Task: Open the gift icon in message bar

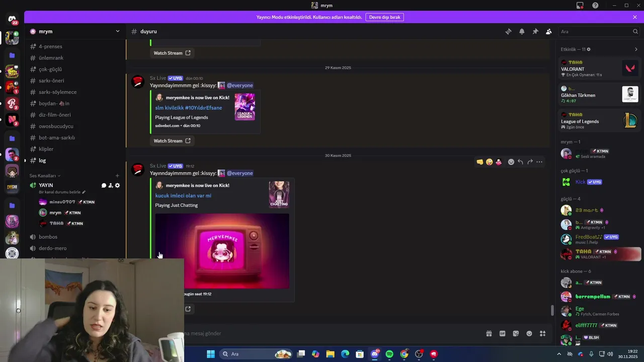Action: (x=489, y=333)
